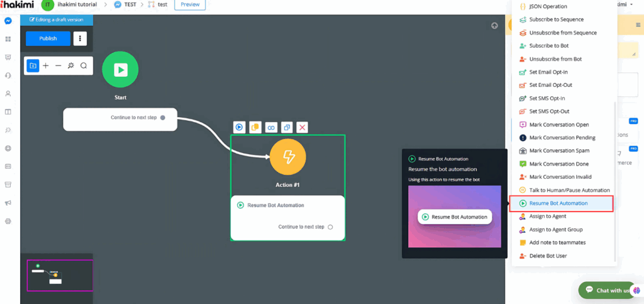Click the blue play icon above Action #1
Viewport: 644px width, 304px height.
[x=240, y=127]
